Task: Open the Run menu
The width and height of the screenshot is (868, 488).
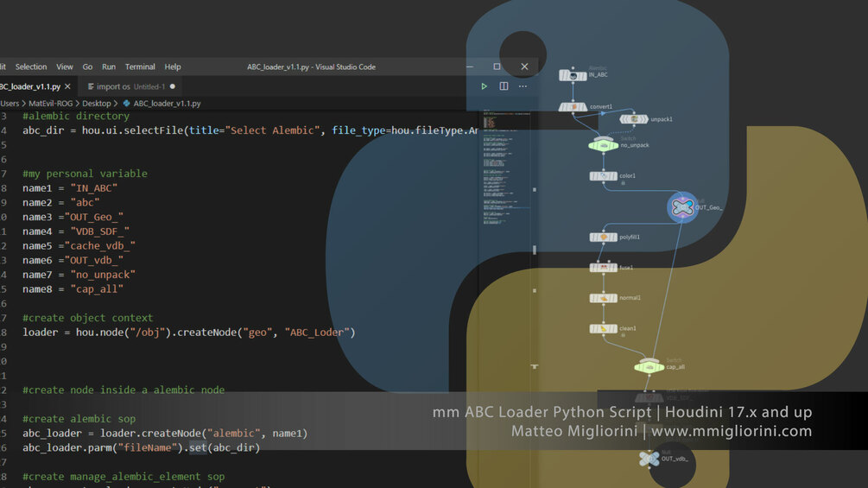Action: point(109,67)
